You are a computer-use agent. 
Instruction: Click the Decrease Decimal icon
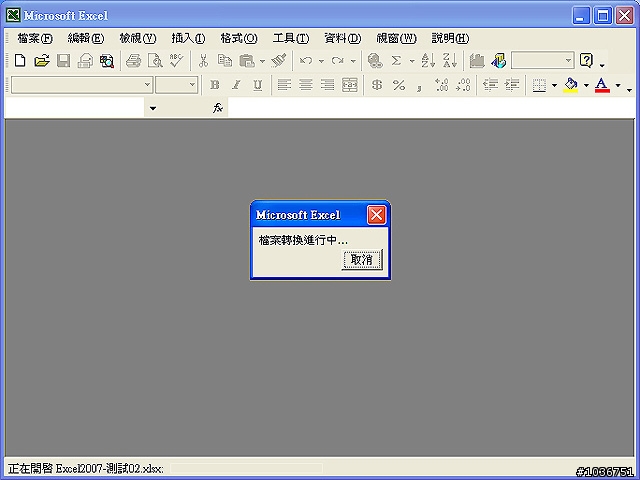pos(463,85)
